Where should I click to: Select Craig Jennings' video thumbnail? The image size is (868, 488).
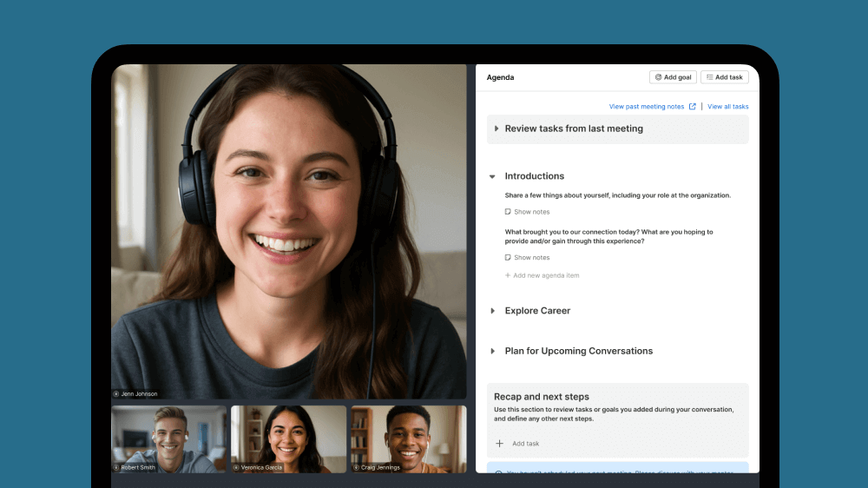click(409, 439)
